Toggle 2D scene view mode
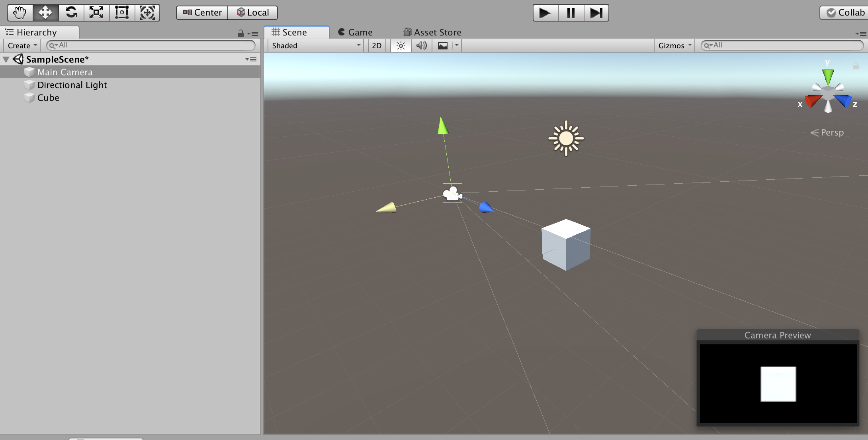 pos(376,45)
